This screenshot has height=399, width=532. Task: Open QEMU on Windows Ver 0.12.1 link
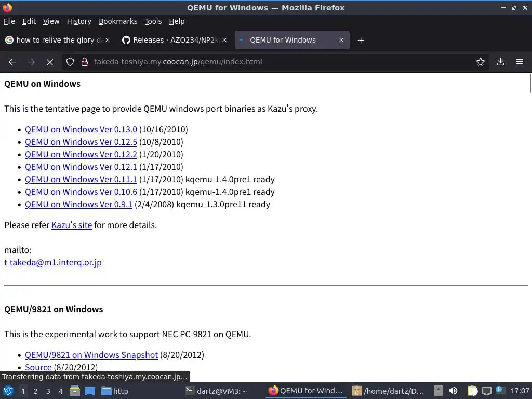(81, 167)
